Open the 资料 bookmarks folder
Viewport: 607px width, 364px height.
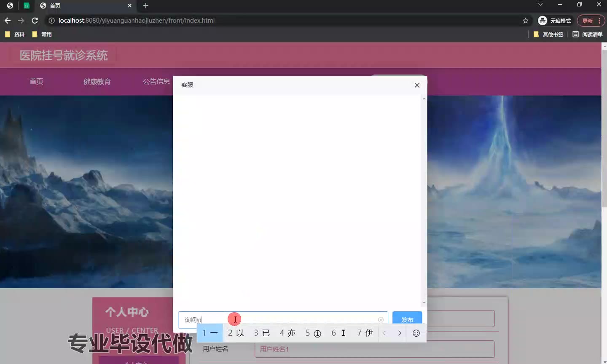pos(15,35)
